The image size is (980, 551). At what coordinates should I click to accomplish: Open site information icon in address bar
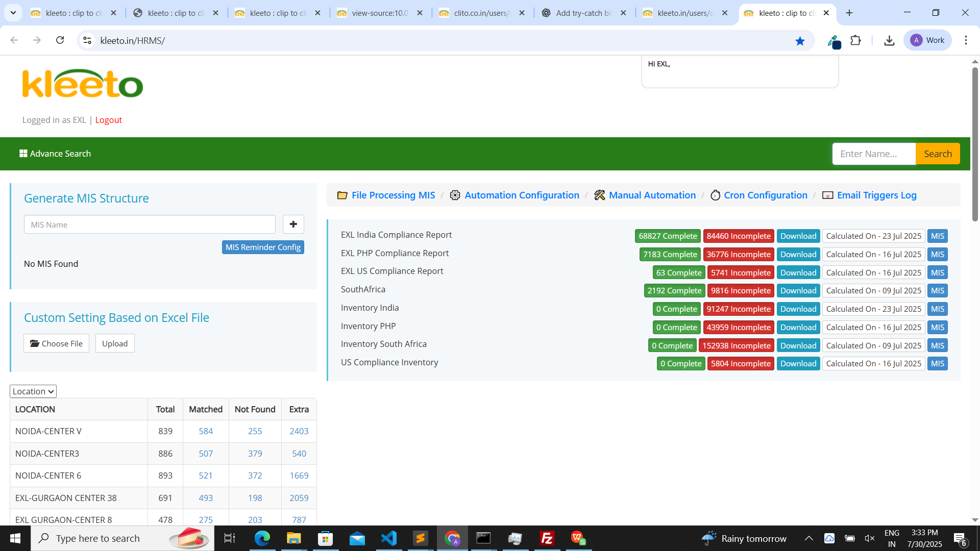tap(87, 40)
